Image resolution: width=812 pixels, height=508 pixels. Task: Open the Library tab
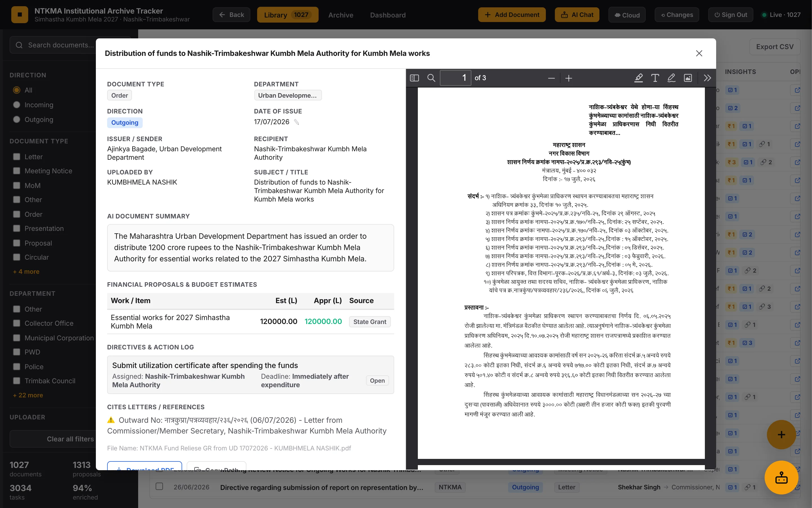288,15
